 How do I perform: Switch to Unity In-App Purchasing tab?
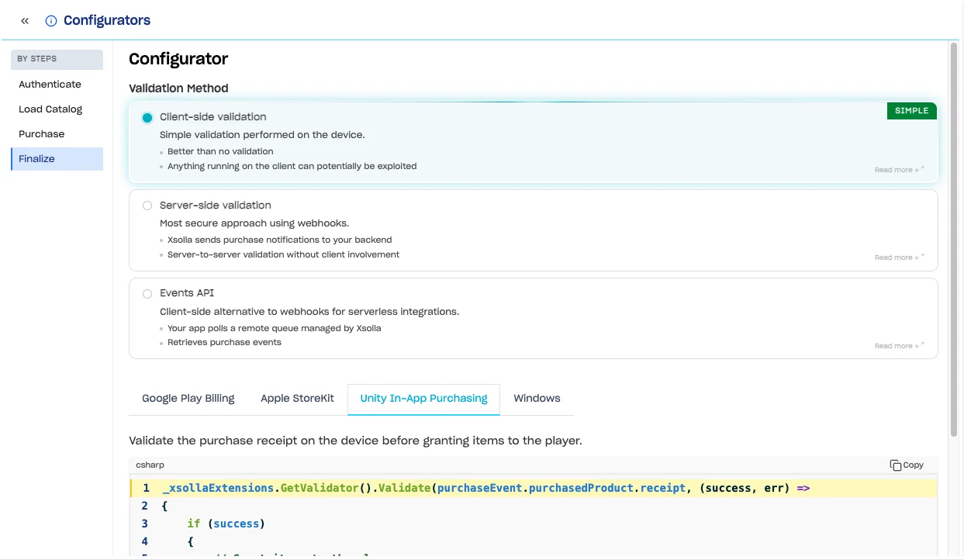[x=423, y=398]
